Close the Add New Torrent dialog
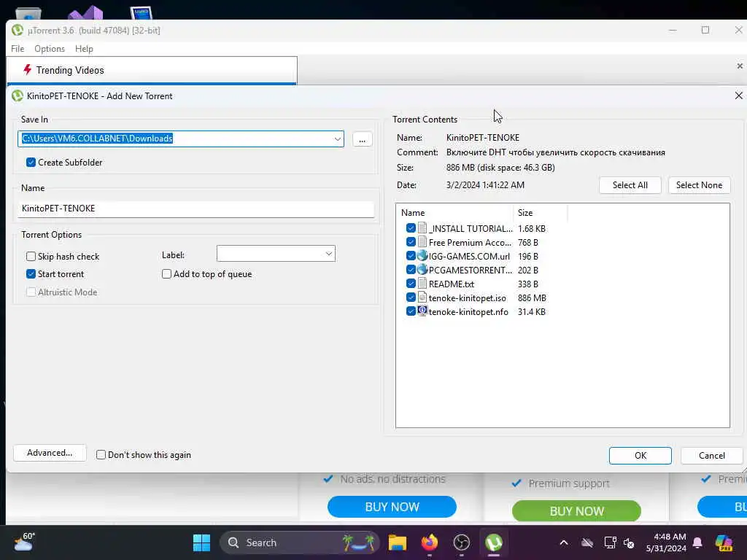 [x=738, y=96]
